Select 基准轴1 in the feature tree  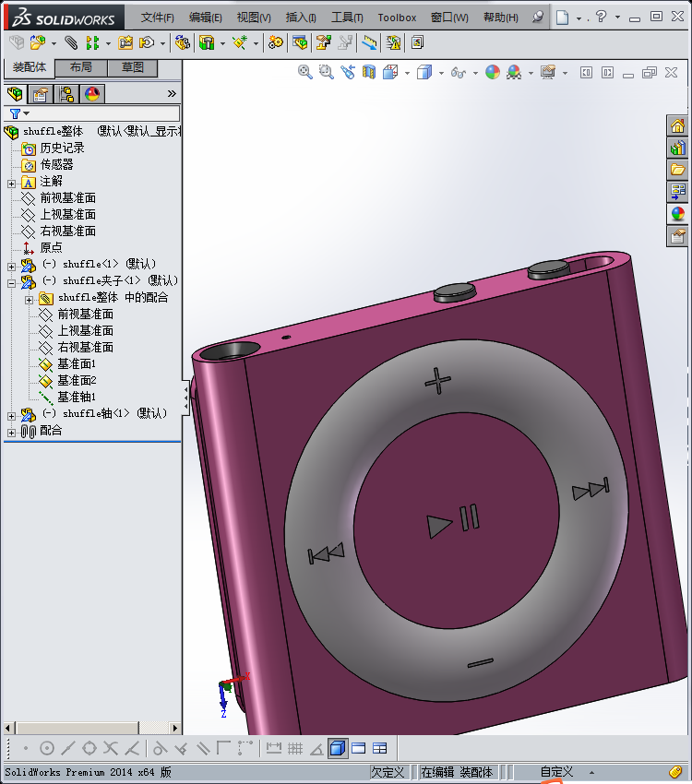pyautogui.click(x=77, y=397)
